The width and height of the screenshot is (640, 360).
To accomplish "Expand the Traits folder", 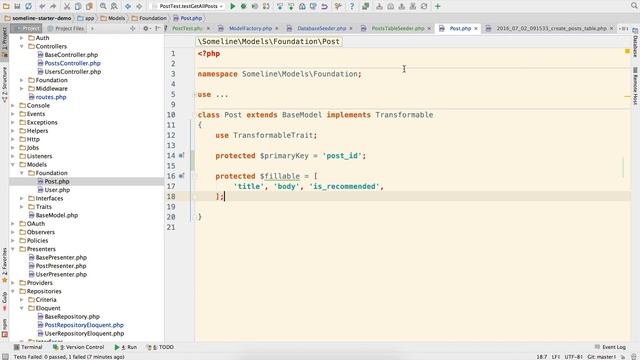I will pos(22,207).
